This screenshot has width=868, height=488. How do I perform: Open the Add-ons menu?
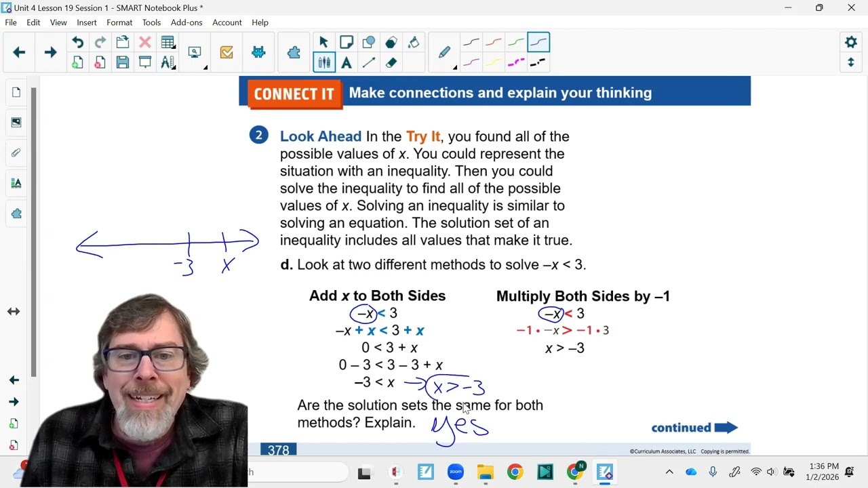tap(186, 22)
